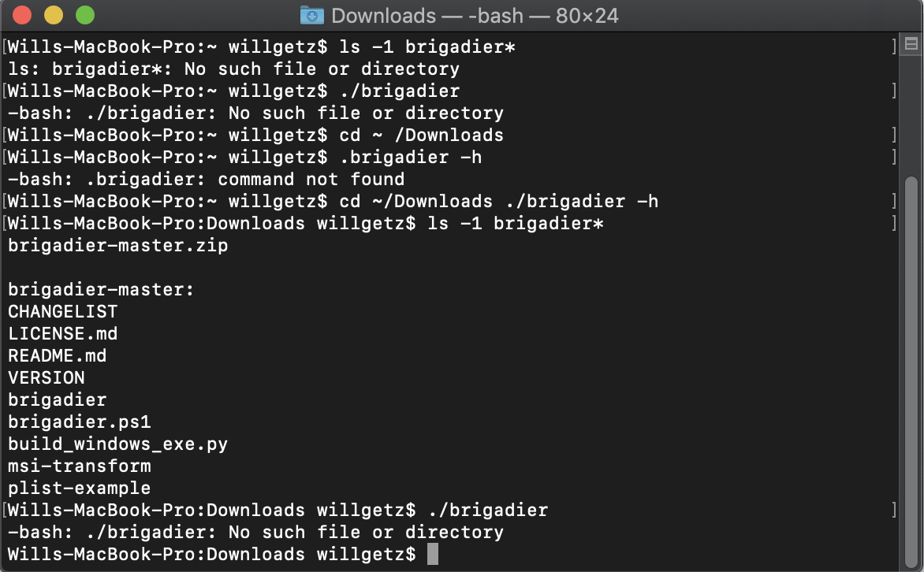Click the CHANGELIST entry in the listing

click(63, 311)
